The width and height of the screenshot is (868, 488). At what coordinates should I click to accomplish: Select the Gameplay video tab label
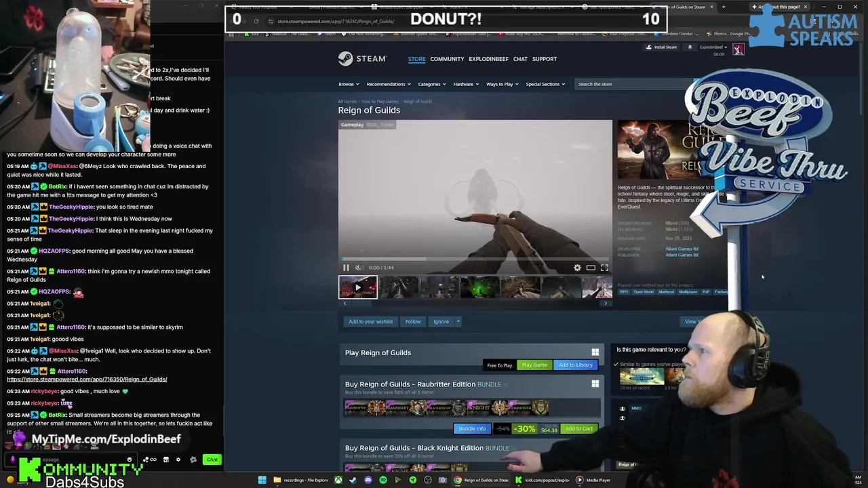(x=352, y=125)
